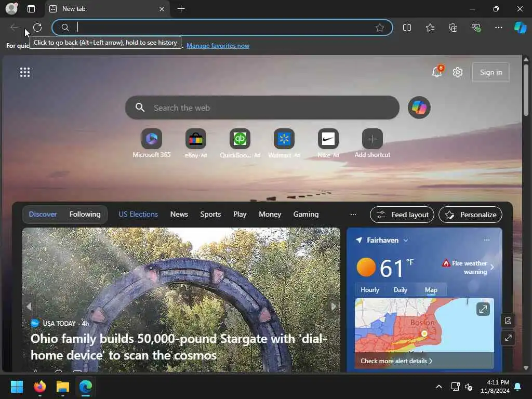Expand more feed categories ellipsis
Image resolution: width=532 pixels, height=399 pixels.
(x=353, y=214)
